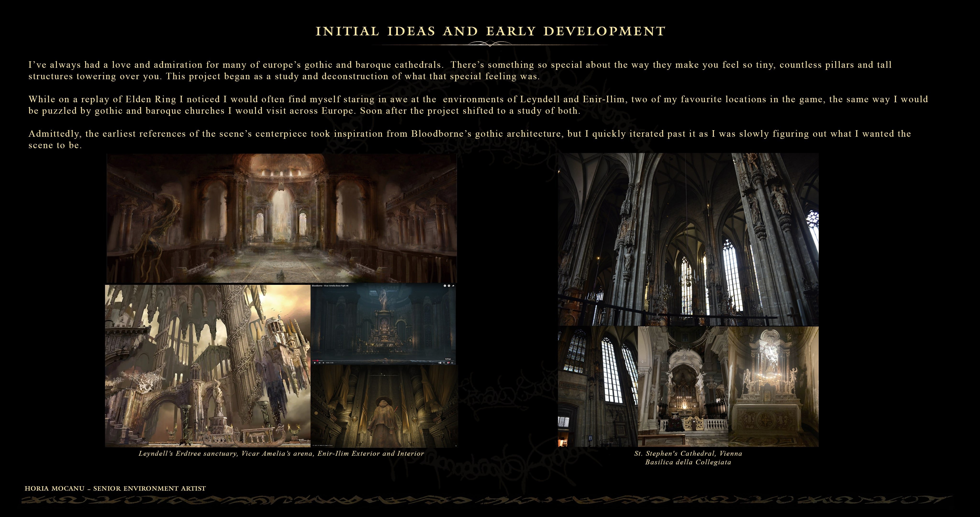Click the Initial Ideas and Early Development heading
Image resolution: width=980 pixels, height=517 pixels.
(490, 31)
